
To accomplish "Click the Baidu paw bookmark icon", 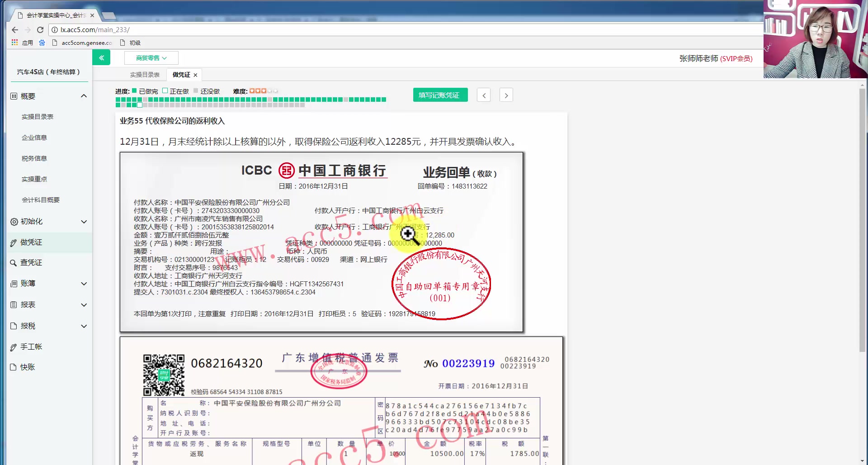I will tap(42, 43).
